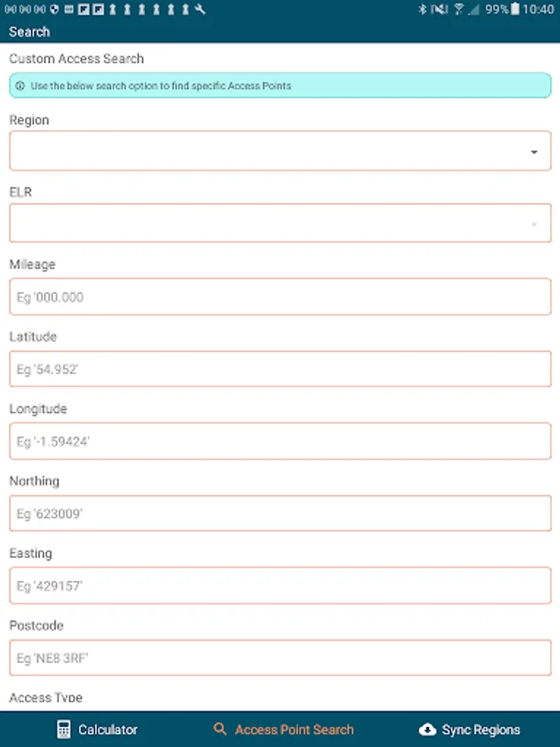560x747 pixels.
Task: Tap the Northing text field
Action: coord(280,513)
